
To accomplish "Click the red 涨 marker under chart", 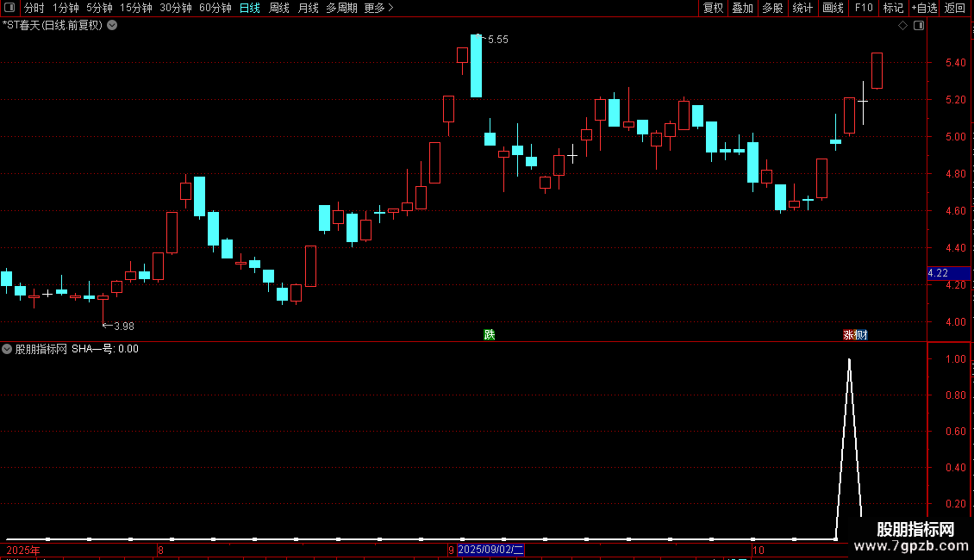I will click(848, 334).
